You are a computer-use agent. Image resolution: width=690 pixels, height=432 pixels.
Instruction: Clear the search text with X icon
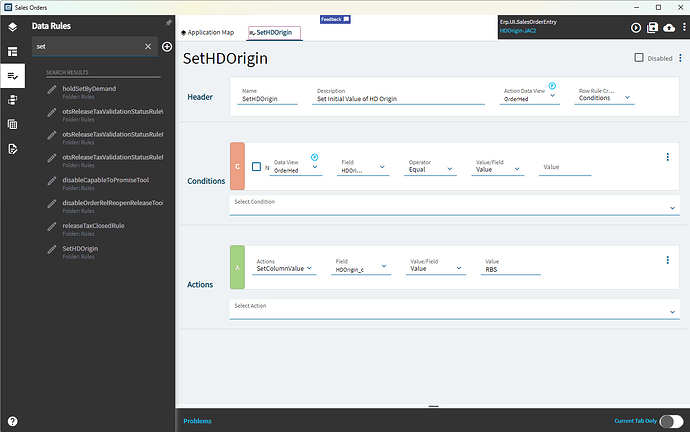(x=148, y=47)
